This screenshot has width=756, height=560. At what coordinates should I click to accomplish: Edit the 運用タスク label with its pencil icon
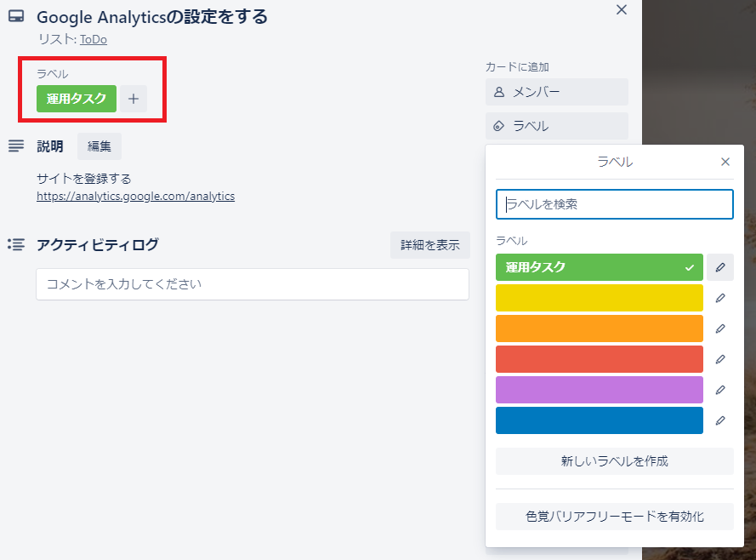coord(720,267)
